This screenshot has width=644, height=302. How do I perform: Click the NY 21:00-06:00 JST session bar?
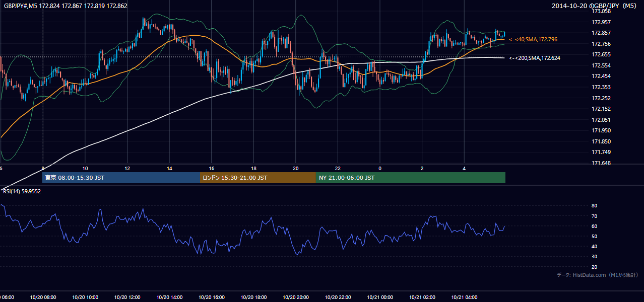tap(411, 178)
